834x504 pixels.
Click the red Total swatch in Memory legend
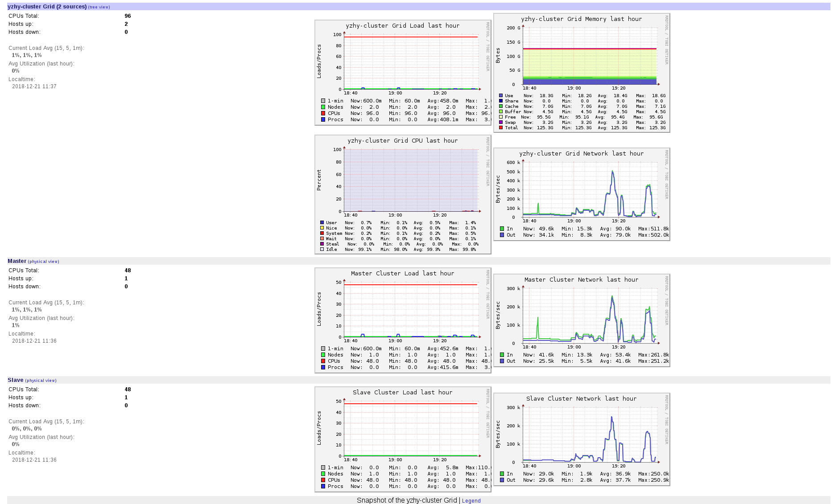pos(501,127)
